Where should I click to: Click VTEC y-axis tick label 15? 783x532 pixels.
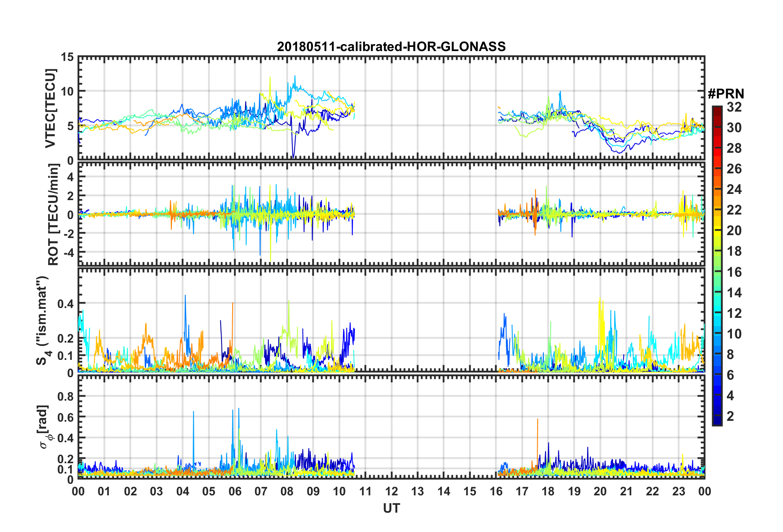tap(67, 57)
